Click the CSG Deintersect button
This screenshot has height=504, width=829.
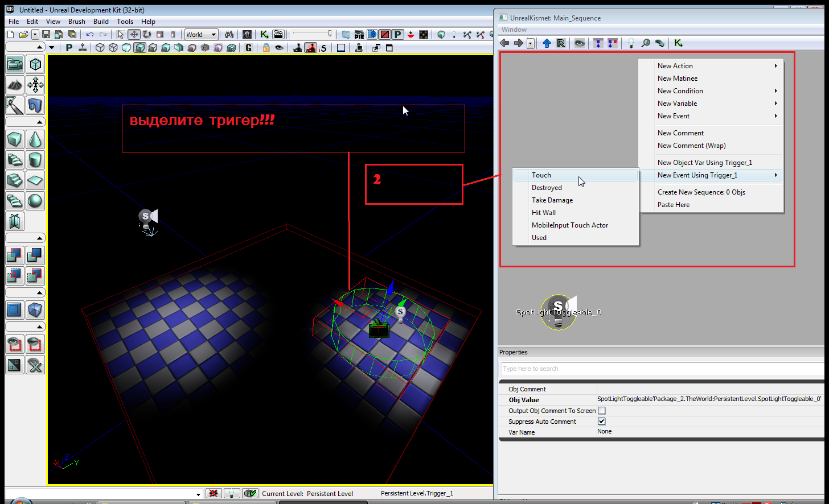35,276
